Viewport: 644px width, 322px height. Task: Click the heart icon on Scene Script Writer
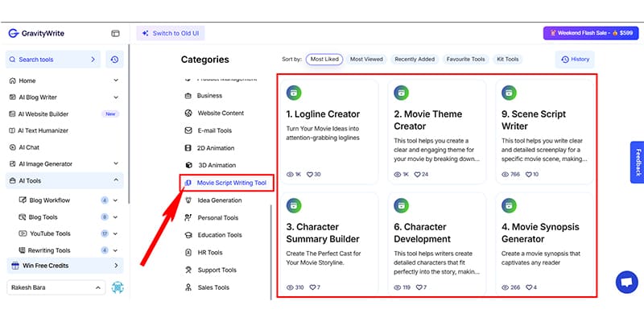tap(527, 175)
